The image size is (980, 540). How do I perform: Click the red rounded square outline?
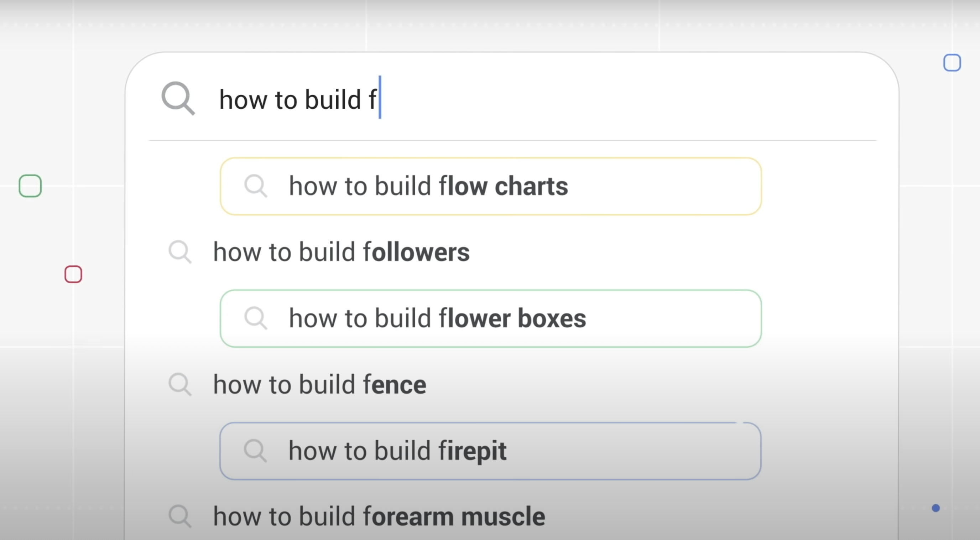coord(73,274)
